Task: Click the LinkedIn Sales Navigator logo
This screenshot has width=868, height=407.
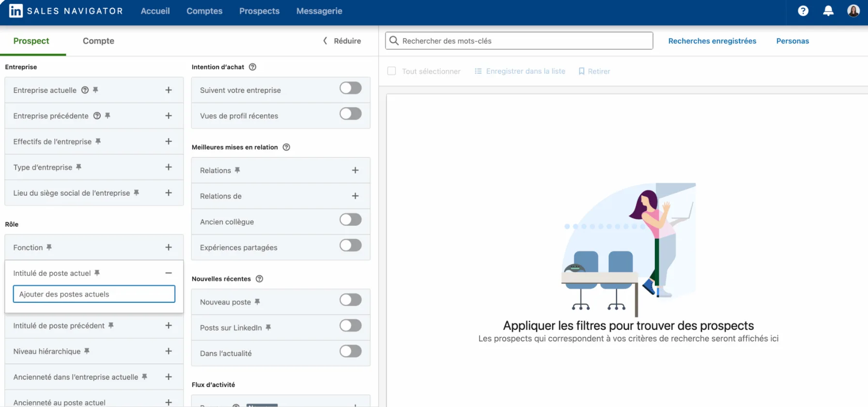Action: point(66,11)
